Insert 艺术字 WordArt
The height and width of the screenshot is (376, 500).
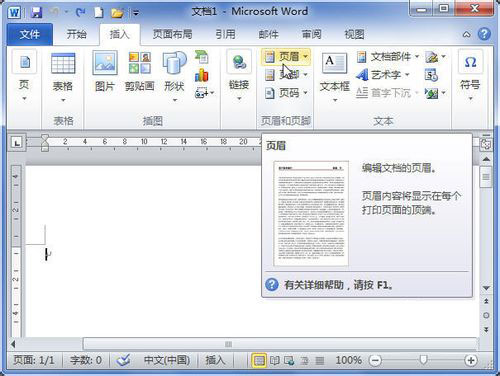tap(383, 75)
